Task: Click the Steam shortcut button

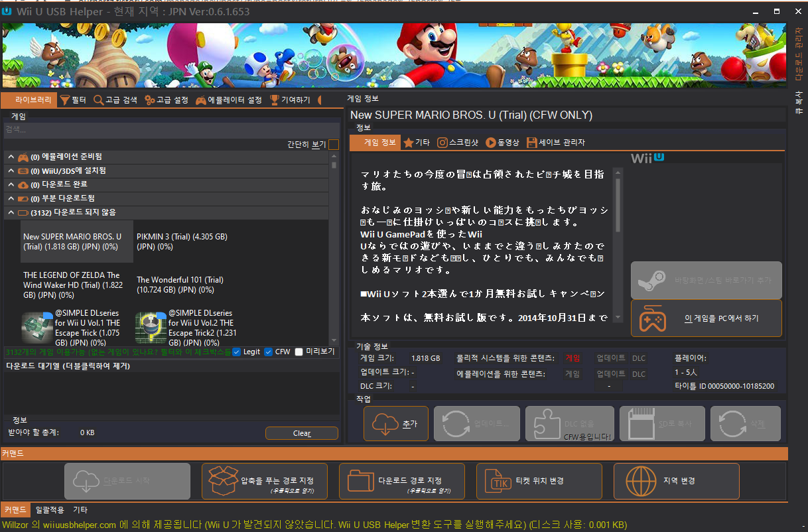Action: pos(706,280)
